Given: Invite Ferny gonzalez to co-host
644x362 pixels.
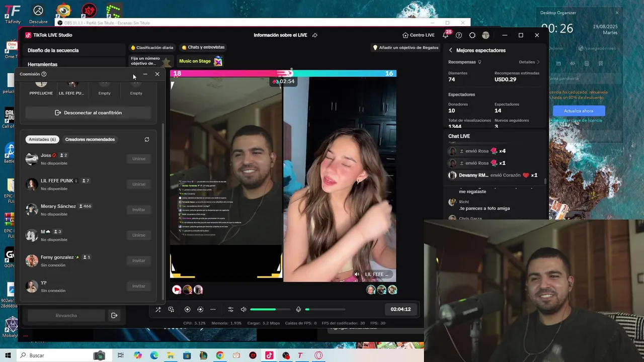Looking at the screenshot, I should coord(139,260).
